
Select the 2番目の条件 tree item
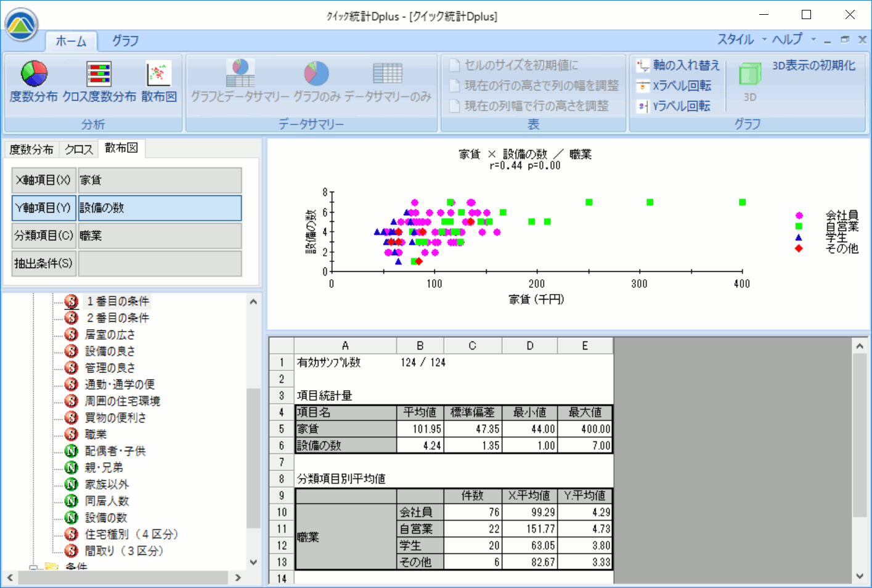click(x=118, y=317)
